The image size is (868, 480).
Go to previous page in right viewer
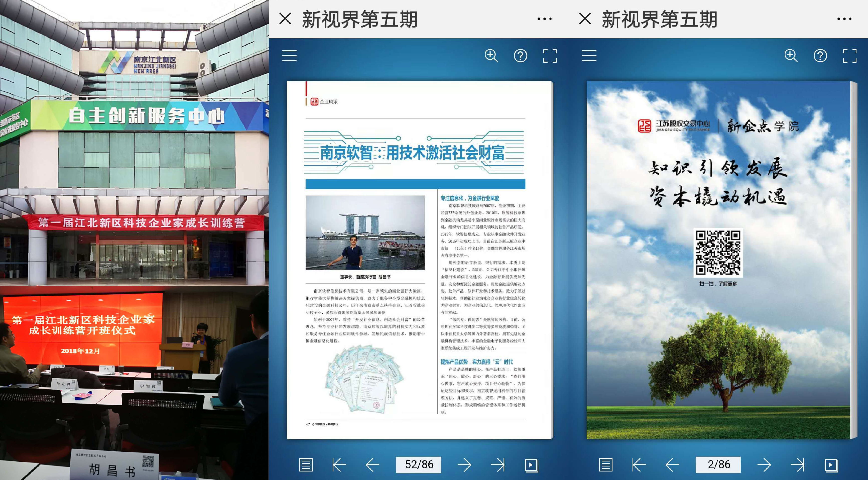click(x=672, y=465)
